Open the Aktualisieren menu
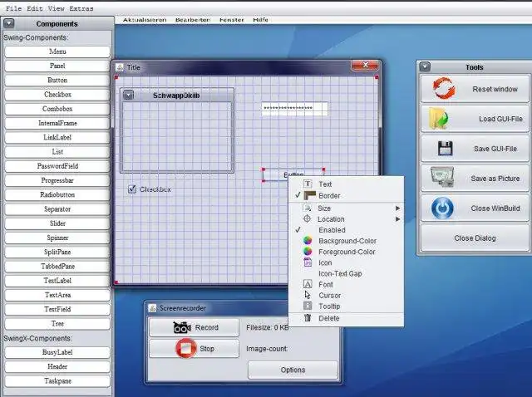Viewport: 532px width, 397px height. point(145,20)
